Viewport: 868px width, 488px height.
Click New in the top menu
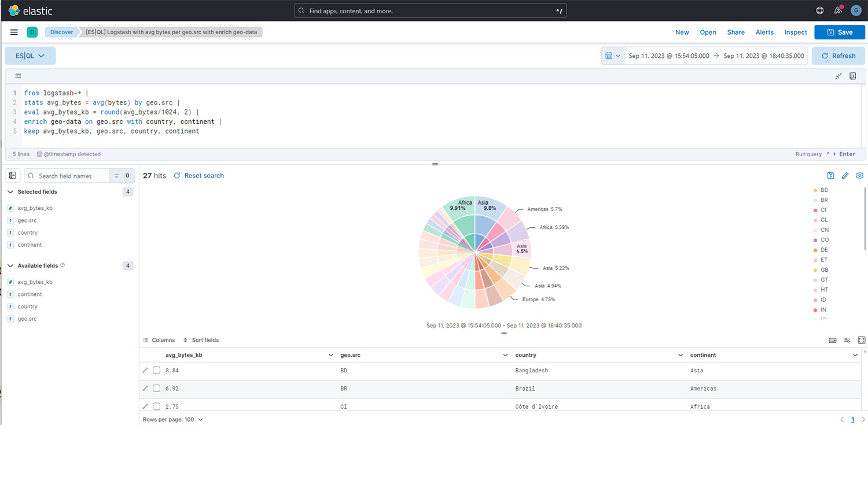(x=682, y=32)
